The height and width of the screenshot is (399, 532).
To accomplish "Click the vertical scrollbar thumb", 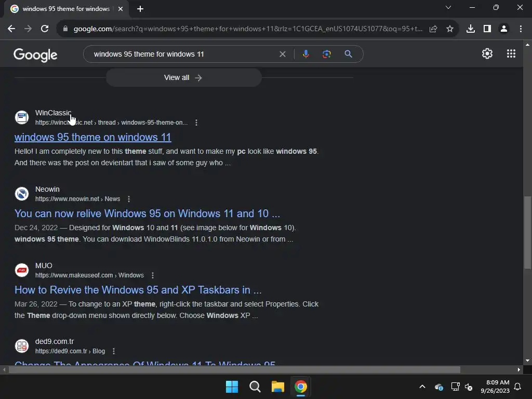I will (528, 232).
